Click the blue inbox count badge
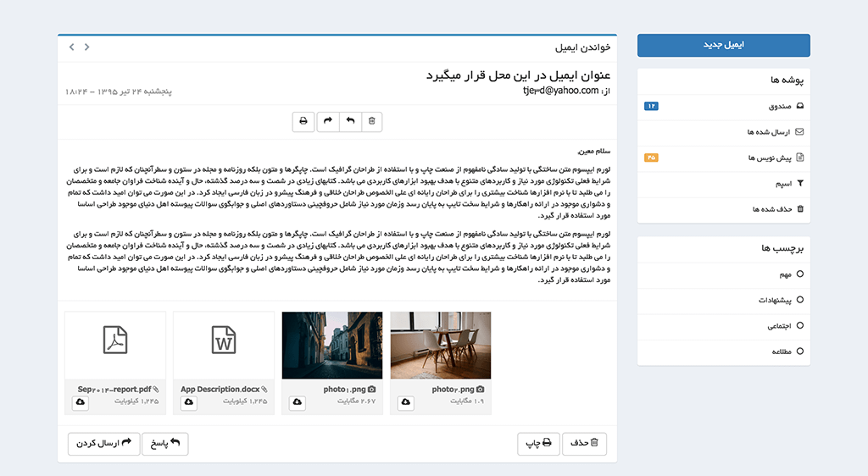 pos(651,106)
